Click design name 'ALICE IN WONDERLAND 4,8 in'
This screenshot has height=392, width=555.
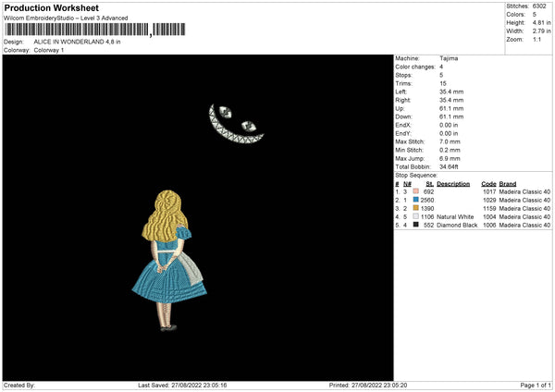click(77, 42)
